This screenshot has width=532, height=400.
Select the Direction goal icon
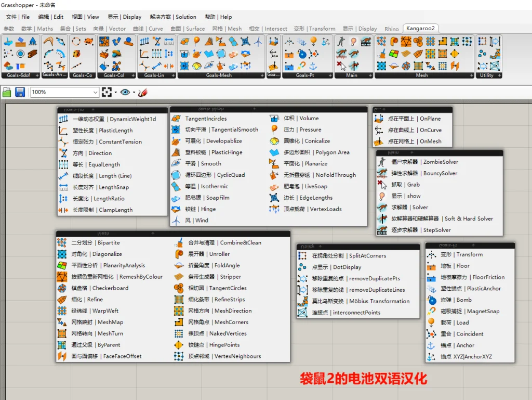pos(63,153)
